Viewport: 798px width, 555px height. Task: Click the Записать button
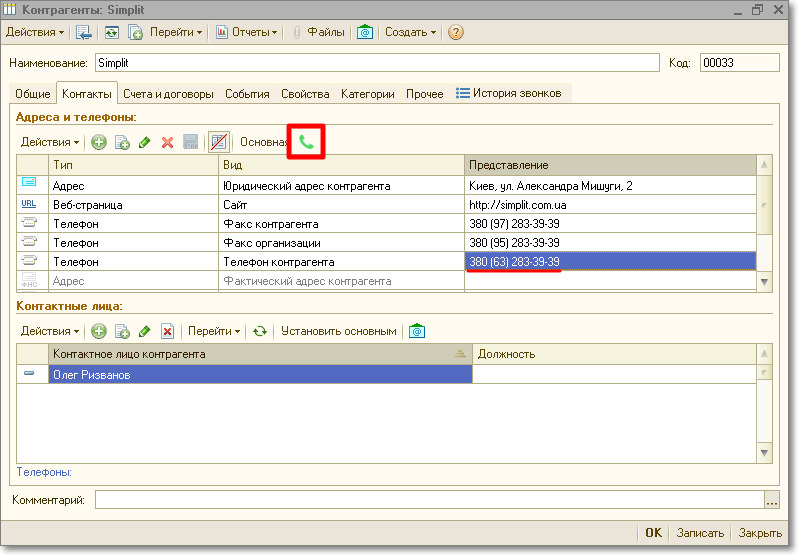698,533
